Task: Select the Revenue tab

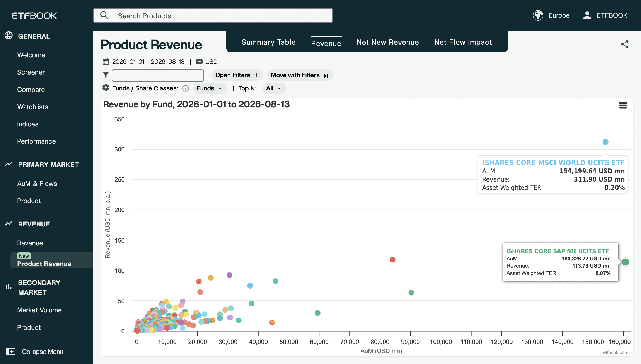Action: [326, 44]
